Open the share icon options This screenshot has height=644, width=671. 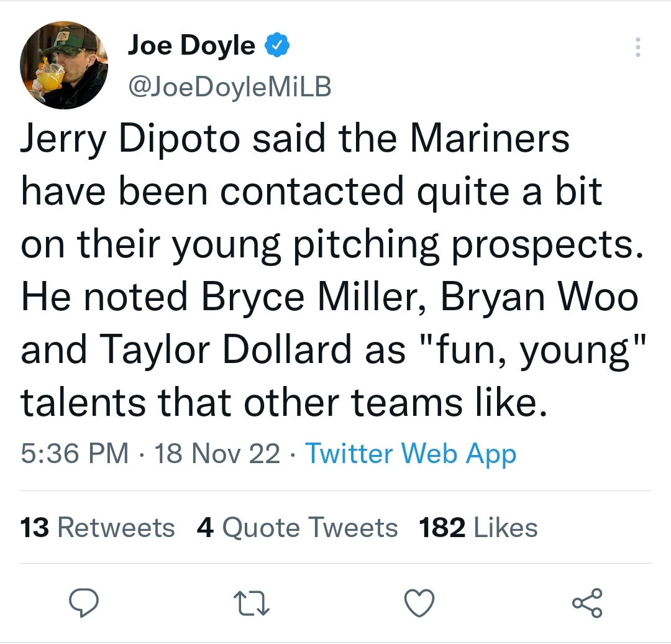point(588,603)
